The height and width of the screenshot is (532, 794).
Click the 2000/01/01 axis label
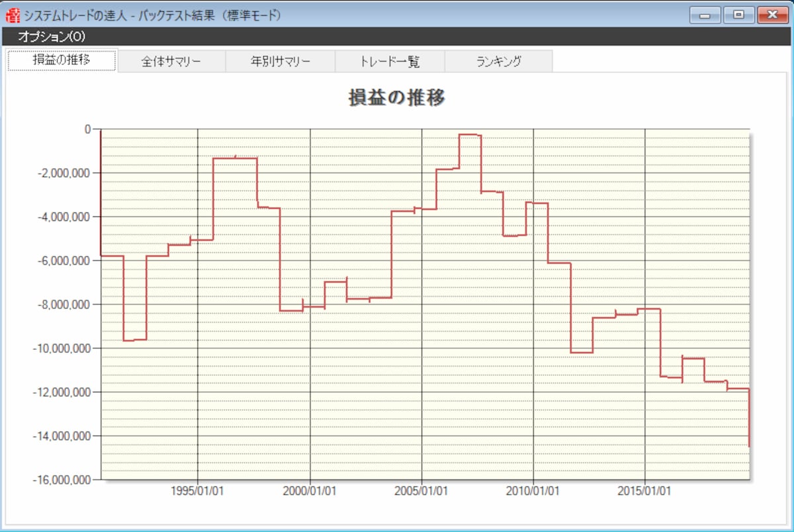[x=310, y=492]
